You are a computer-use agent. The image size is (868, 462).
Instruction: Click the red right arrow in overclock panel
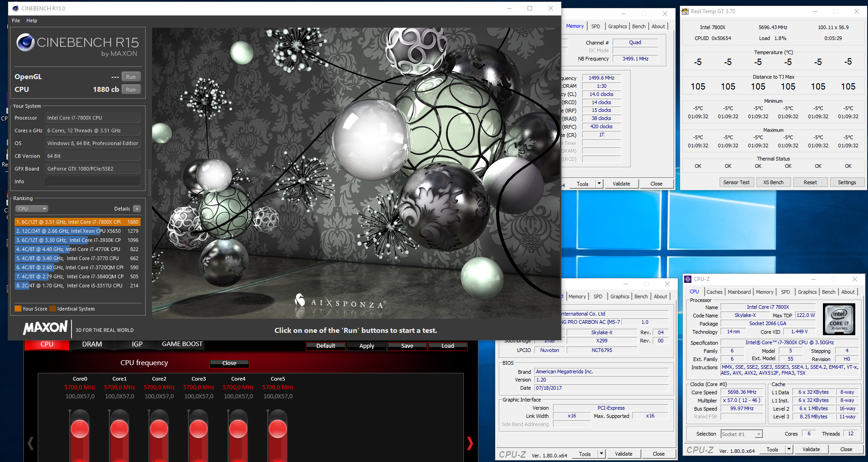[x=470, y=443]
